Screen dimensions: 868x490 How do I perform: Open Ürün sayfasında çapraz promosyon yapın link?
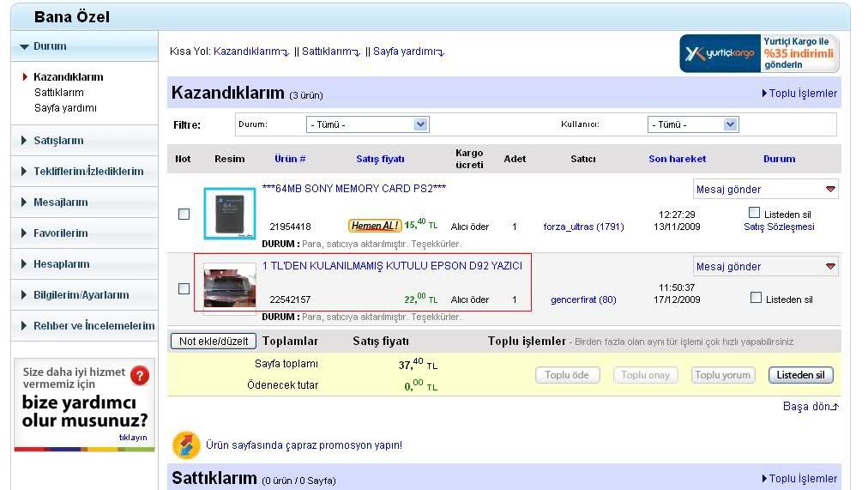[x=304, y=445]
